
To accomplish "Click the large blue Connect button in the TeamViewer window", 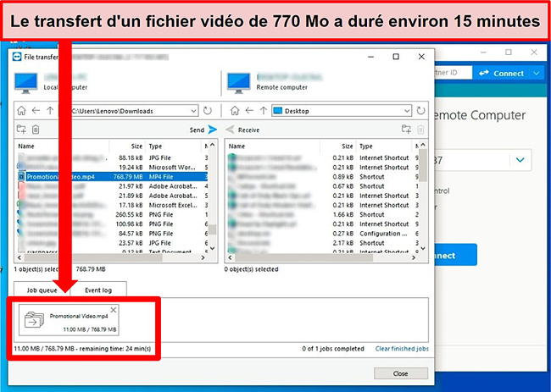I will (x=456, y=255).
